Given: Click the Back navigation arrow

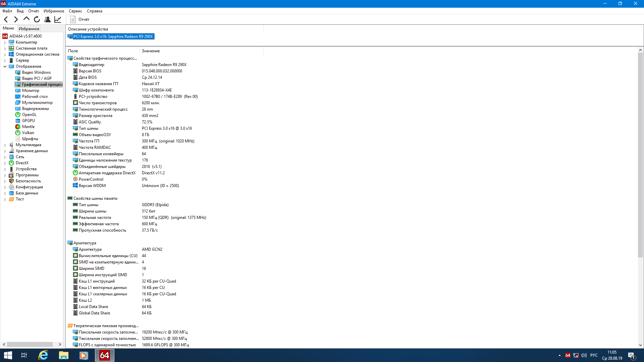Looking at the screenshot, I should click(x=6, y=19).
